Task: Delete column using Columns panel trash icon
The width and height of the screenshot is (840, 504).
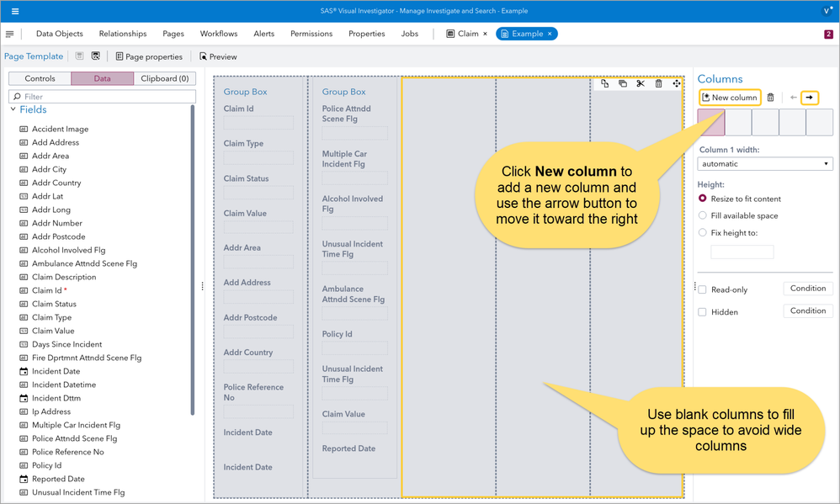Action: [x=770, y=98]
